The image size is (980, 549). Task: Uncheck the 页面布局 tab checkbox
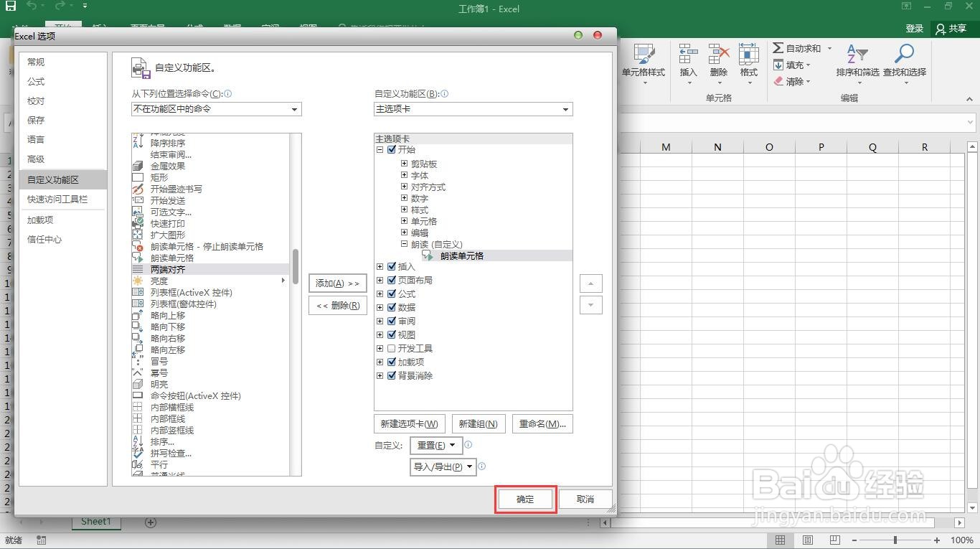click(x=392, y=281)
